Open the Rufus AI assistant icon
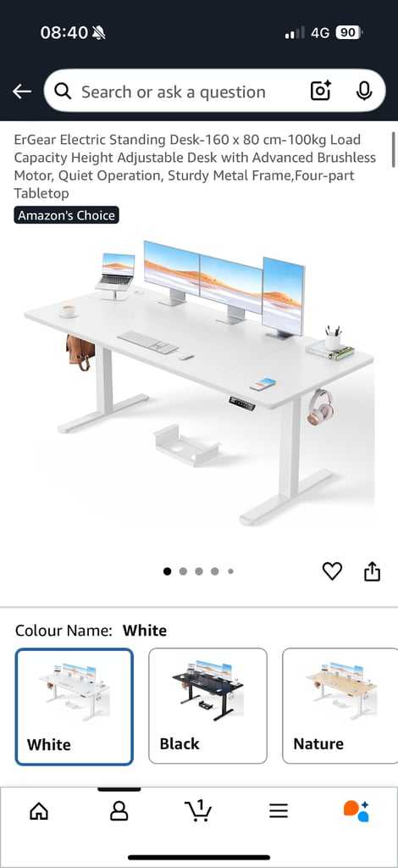 pyautogui.click(x=357, y=811)
